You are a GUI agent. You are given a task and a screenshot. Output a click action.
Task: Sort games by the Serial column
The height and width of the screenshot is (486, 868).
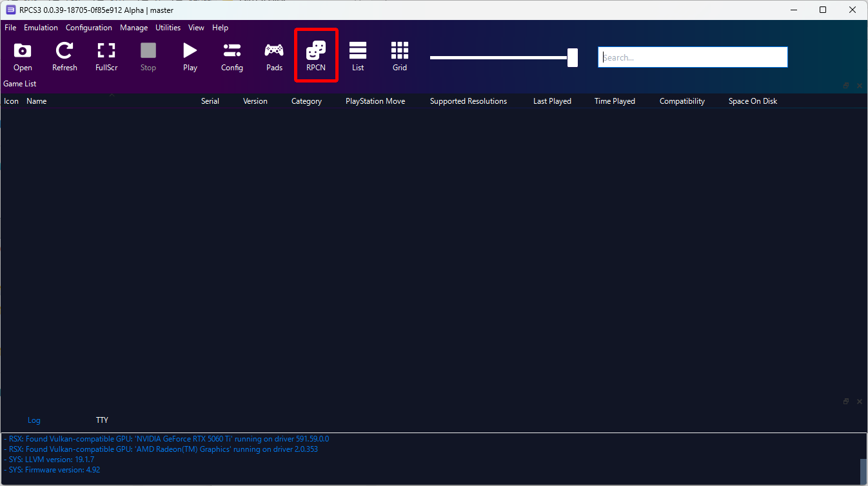(210, 101)
